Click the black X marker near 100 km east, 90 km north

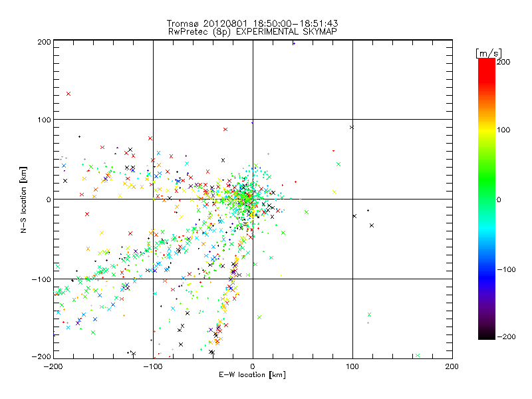[352, 127]
